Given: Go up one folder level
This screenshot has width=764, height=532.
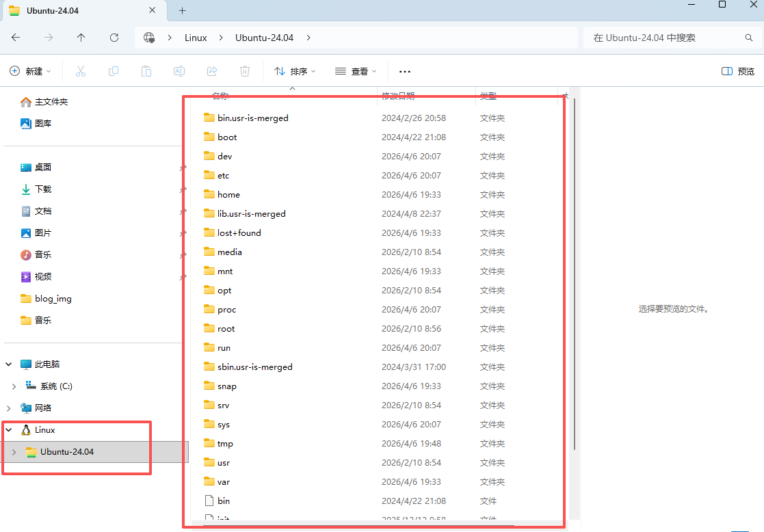Looking at the screenshot, I should (x=81, y=38).
